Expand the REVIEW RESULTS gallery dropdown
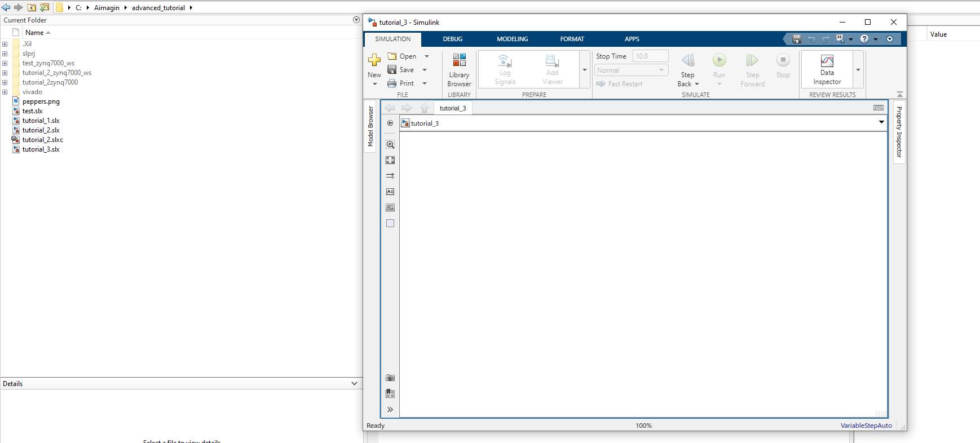Viewport: 980px width, 443px height. click(858, 70)
